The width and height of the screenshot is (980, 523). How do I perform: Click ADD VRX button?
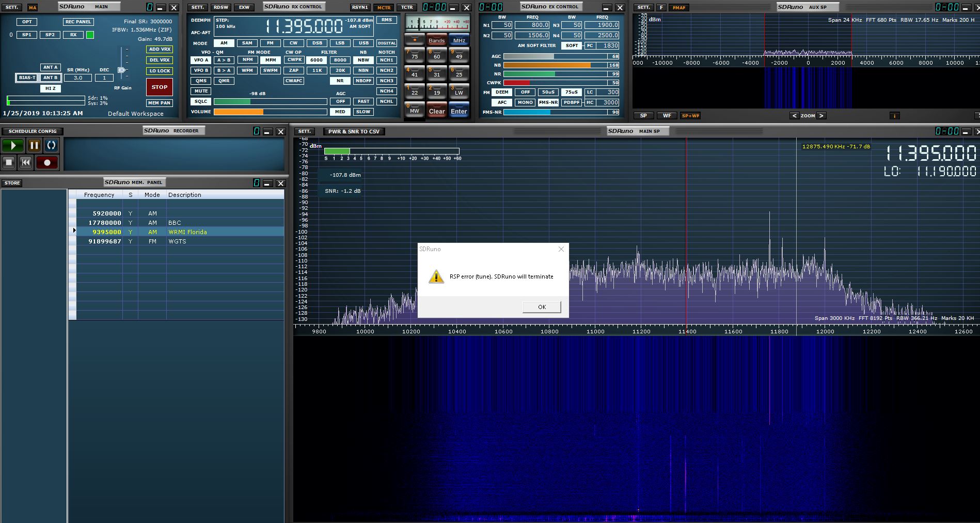point(160,49)
